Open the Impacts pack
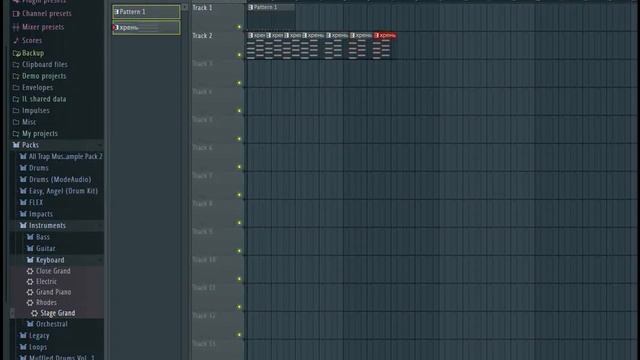This screenshot has width=640, height=360. pyautogui.click(x=36, y=214)
